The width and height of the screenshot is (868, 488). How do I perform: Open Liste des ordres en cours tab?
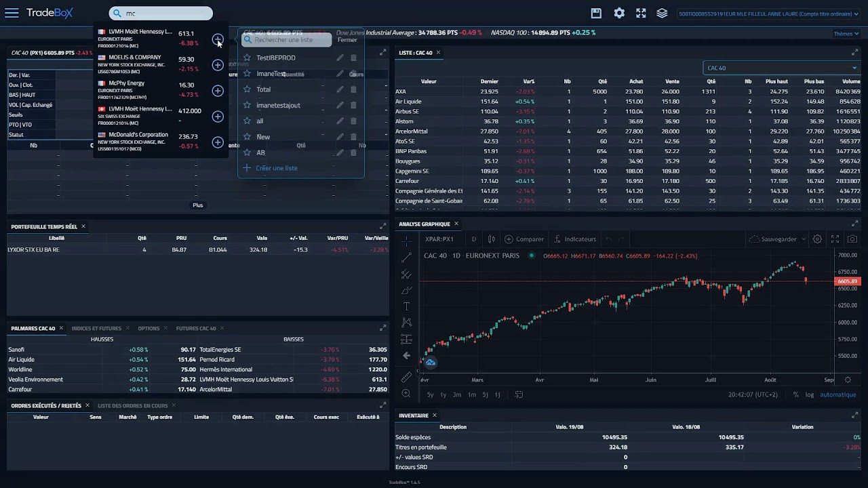132,406
